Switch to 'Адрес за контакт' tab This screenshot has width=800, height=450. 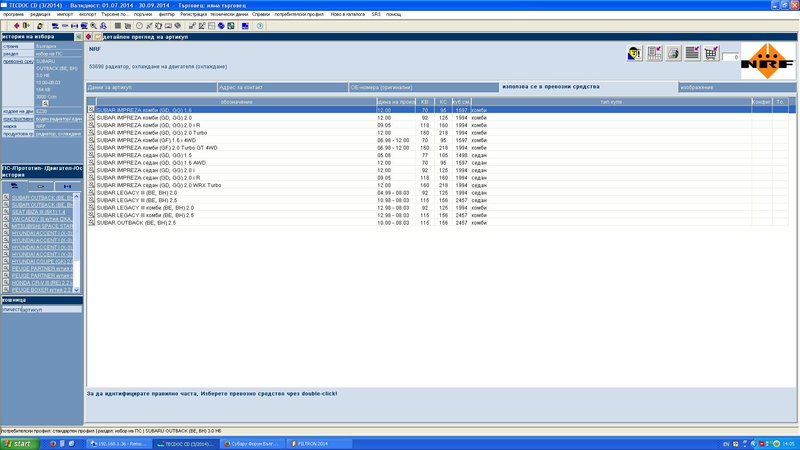click(283, 87)
